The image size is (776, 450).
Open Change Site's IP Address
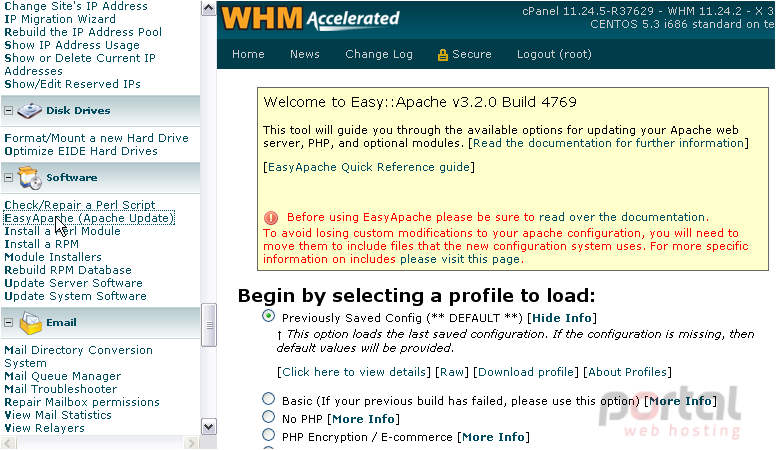click(x=76, y=6)
